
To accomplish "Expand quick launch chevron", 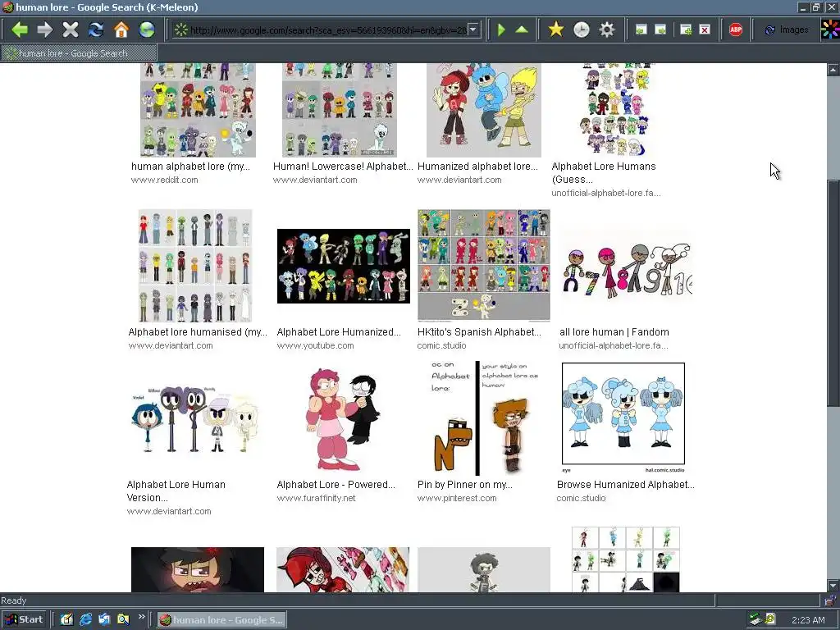I will click(x=141, y=617).
